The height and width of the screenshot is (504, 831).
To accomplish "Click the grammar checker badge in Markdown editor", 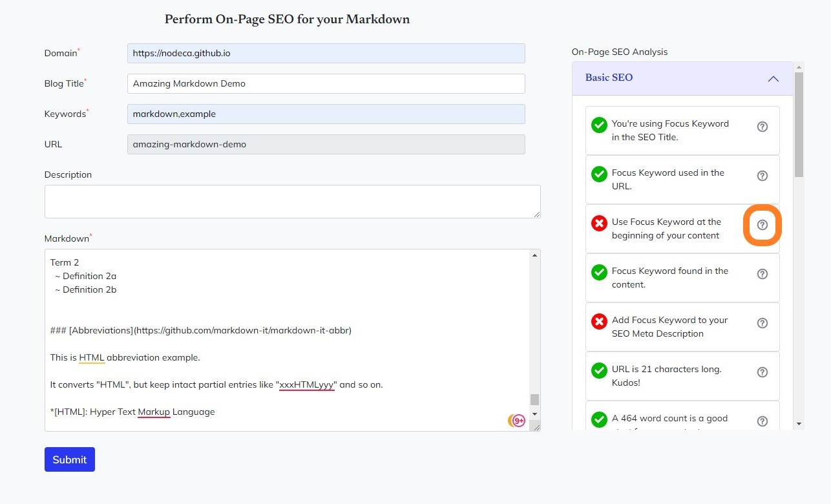I will pos(517,421).
